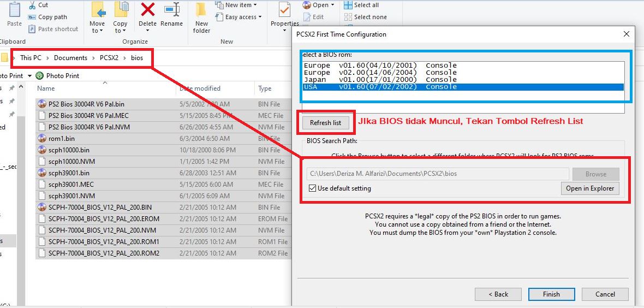Screen dimensions: 644x308
Task: Open the Open dropdown in the ribbon
Action: [319, 5]
